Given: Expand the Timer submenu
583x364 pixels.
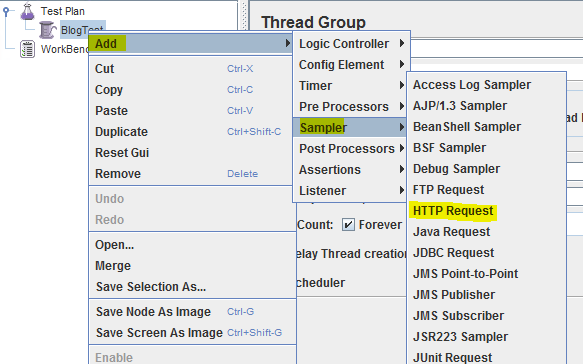Looking at the screenshot, I should [350, 86].
